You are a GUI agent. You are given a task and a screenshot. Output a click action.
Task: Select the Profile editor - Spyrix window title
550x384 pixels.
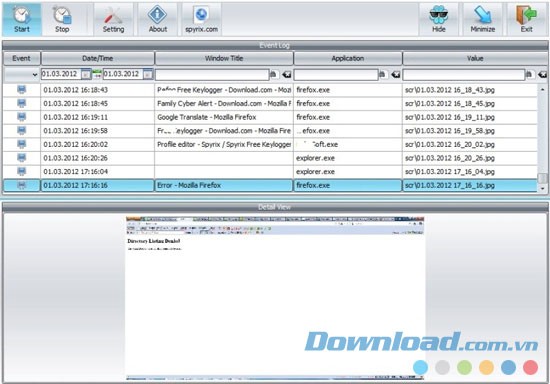point(224,144)
